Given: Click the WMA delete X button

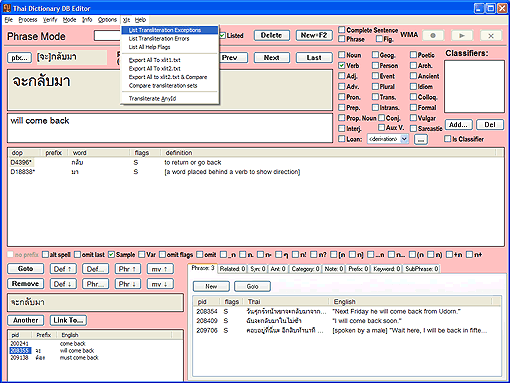Looking at the screenshot, I should [491, 35].
